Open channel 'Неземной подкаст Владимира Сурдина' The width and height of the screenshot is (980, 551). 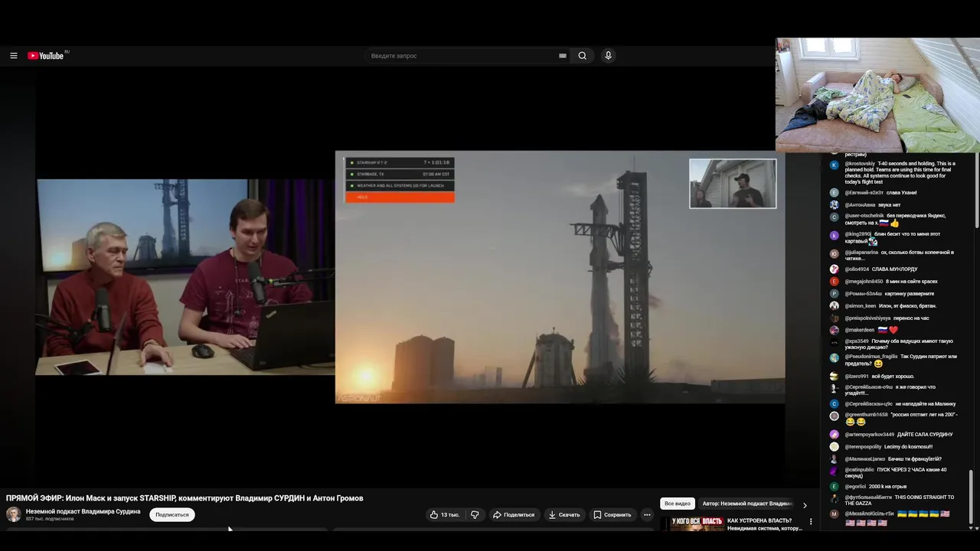[83, 511]
